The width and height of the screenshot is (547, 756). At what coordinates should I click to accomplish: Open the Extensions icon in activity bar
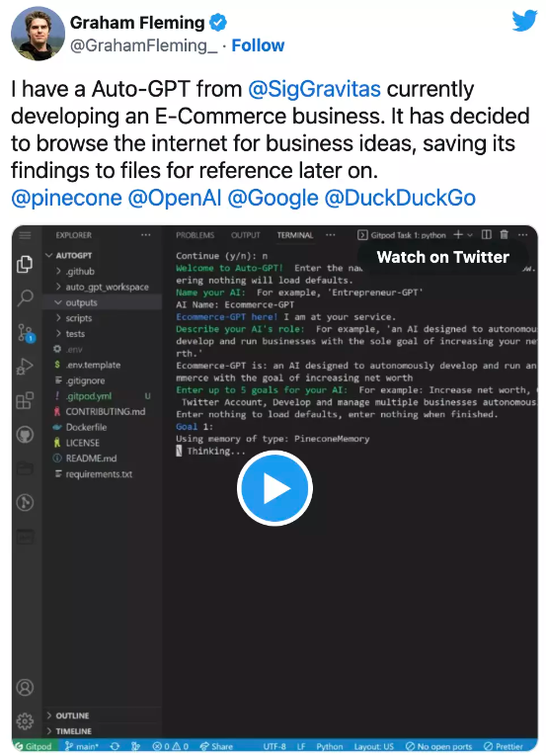tap(25, 400)
